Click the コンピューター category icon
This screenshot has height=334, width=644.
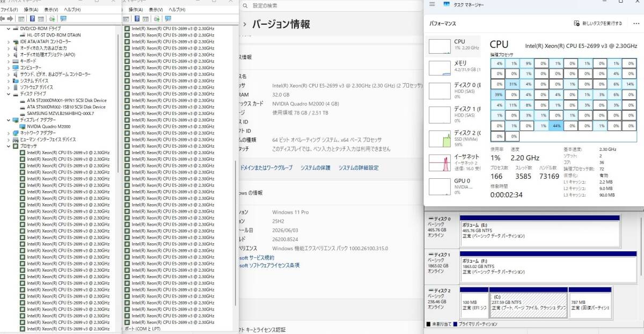(16, 68)
